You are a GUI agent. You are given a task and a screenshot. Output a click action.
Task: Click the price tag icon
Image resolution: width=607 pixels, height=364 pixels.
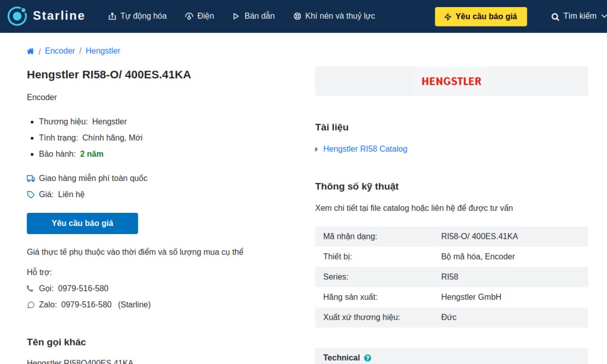tap(31, 195)
